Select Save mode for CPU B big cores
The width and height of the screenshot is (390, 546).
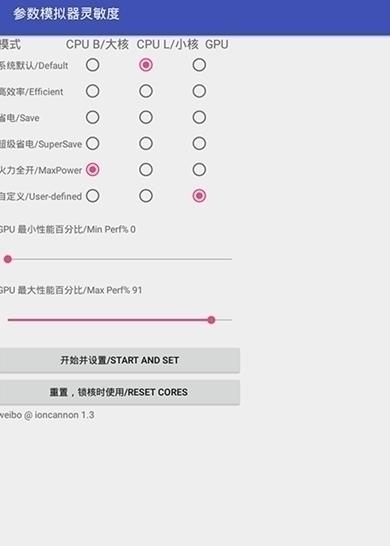[x=93, y=117]
